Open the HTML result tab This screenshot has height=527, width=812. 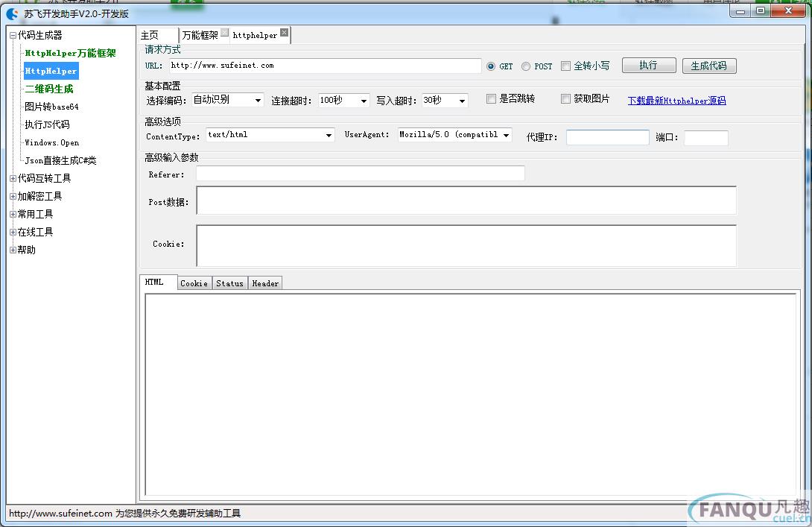tap(158, 283)
